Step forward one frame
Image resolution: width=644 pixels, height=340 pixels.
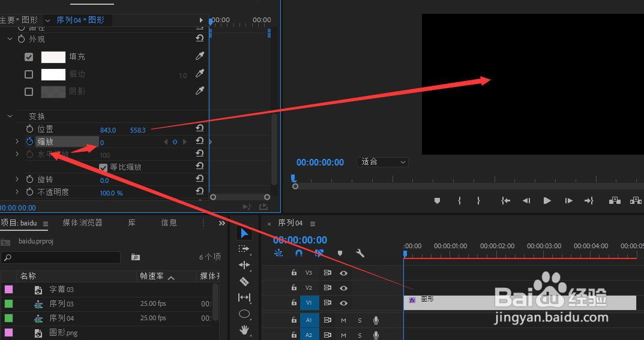coord(568,200)
